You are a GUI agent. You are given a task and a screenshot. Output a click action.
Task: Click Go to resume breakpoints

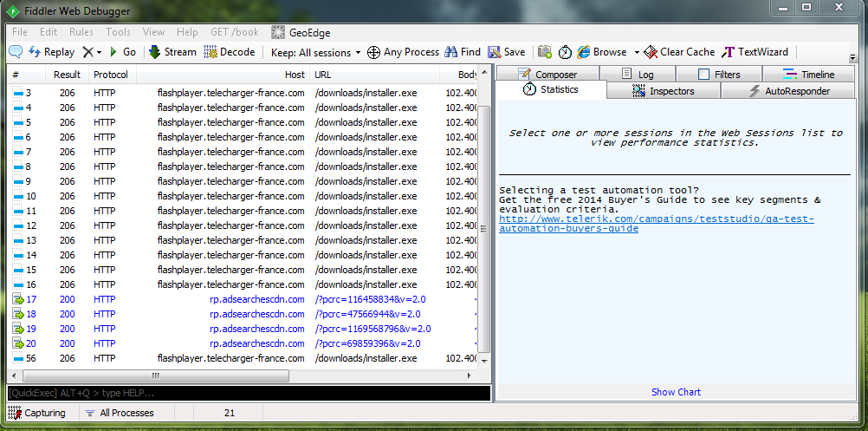coord(122,52)
